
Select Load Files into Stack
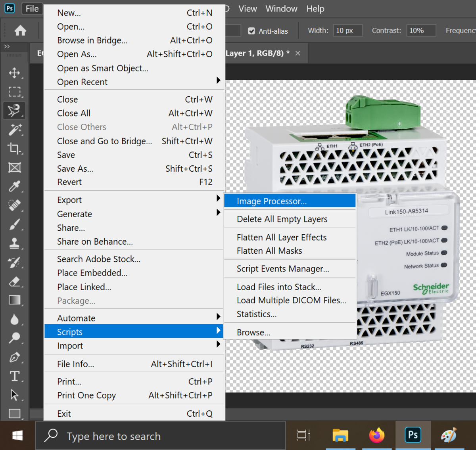click(279, 287)
